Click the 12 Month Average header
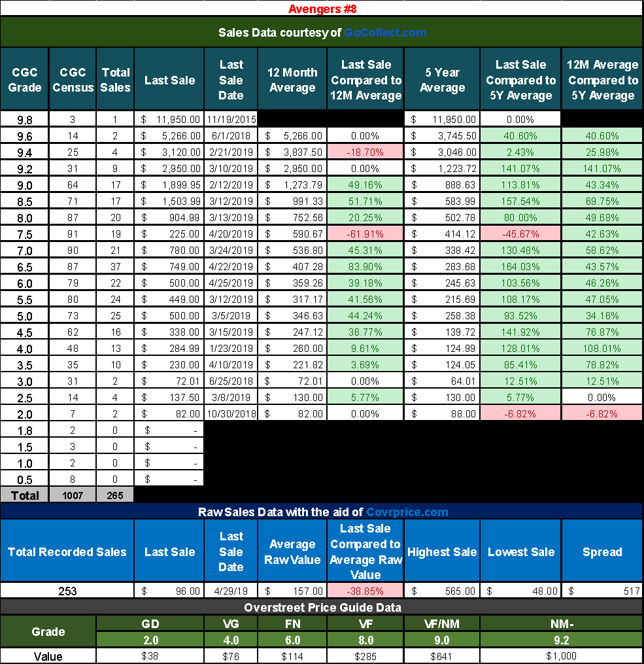The height and width of the screenshot is (664, 644). coord(292,80)
